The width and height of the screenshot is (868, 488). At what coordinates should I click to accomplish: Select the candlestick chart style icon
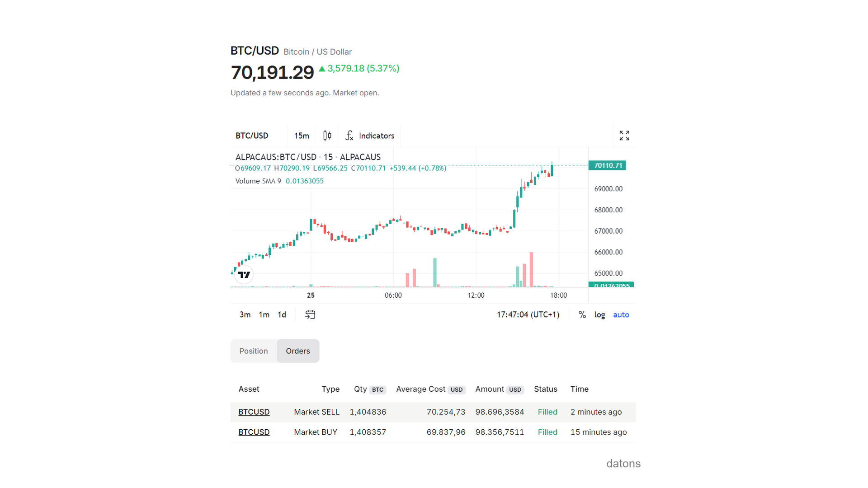[x=327, y=136]
